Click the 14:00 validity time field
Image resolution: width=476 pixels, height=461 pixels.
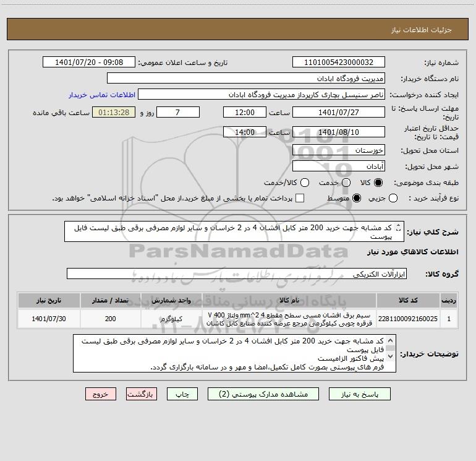(x=245, y=132)
